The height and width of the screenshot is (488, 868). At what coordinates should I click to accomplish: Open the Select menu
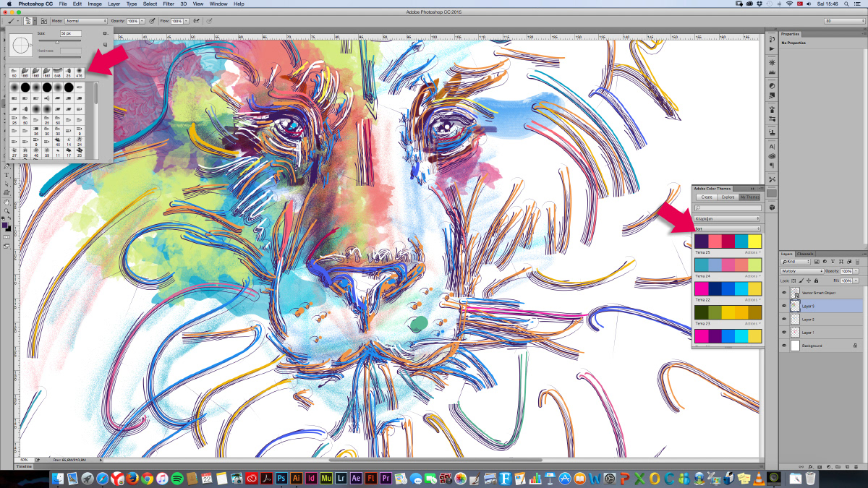click(x=150, y=4)
